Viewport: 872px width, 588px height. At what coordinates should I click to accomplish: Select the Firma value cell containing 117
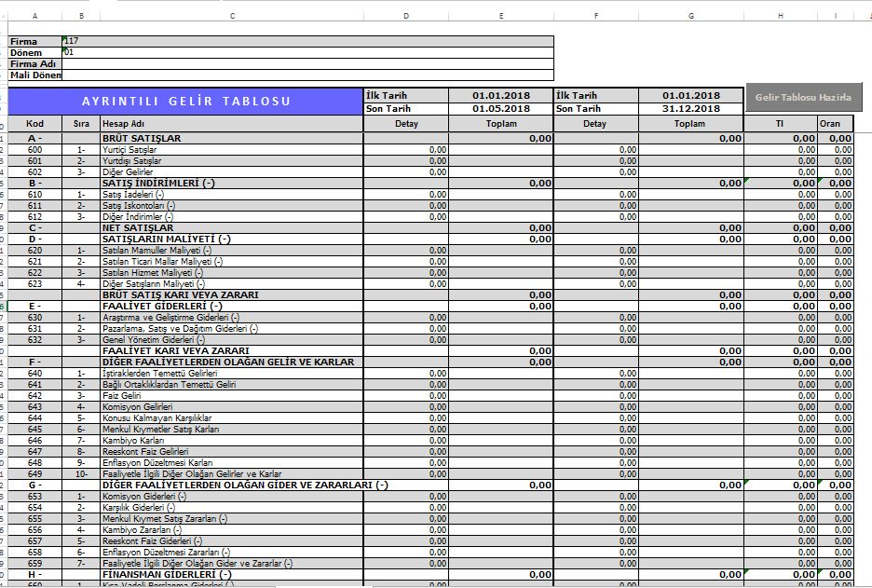tap(307, 41)
